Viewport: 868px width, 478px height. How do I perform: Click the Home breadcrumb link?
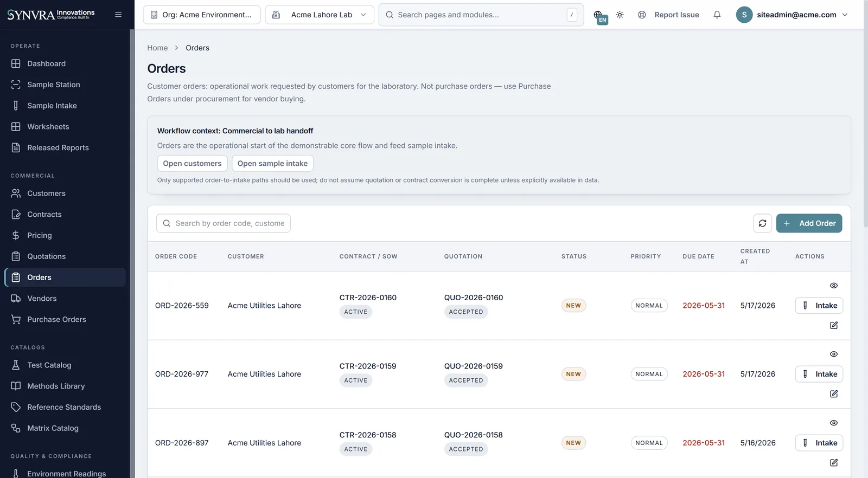point(157,48)
